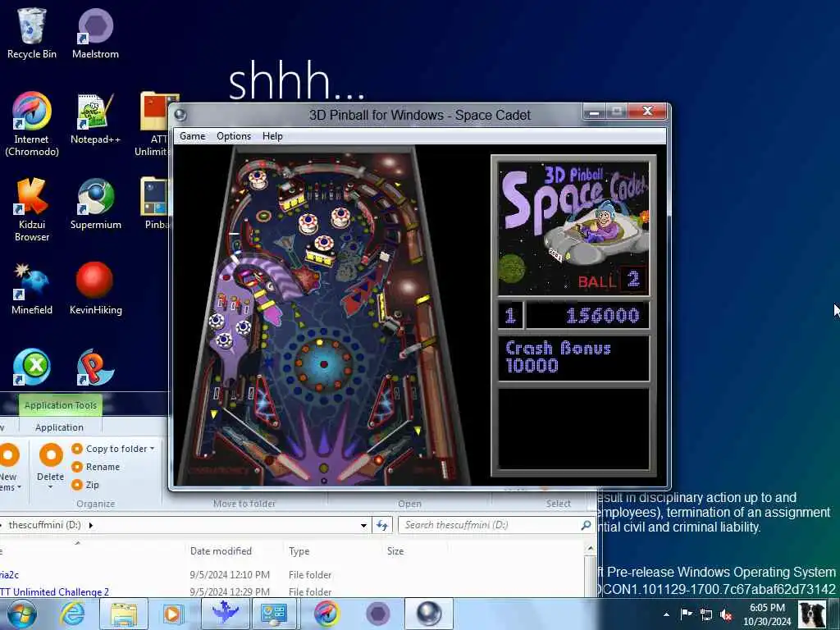Click the search magnifier icon in Explorer
This screenshot has height=630, width=840.
586,525
